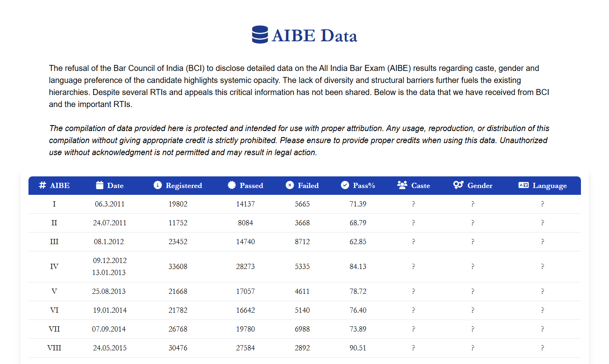Viewport: 609px width, 364px height.
Task: Click the people group icon beside Caste
Action: tap(402, 185)
